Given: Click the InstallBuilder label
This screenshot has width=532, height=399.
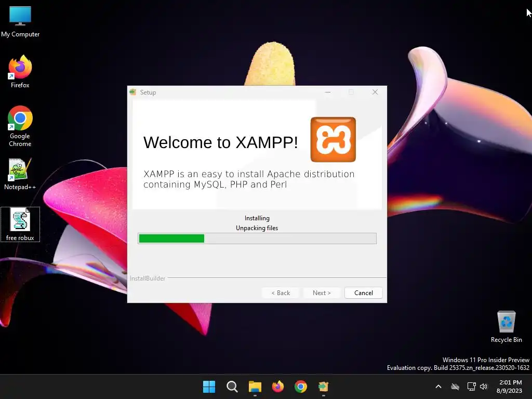Looking at the screenshot, I should coord(148,278).
